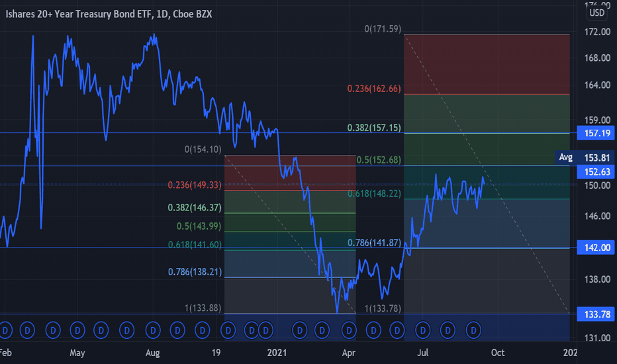This screenshot has width=617, height=364.
Task: Click the Fibonacci label 0(154.10)
Action: pos(203,149)
